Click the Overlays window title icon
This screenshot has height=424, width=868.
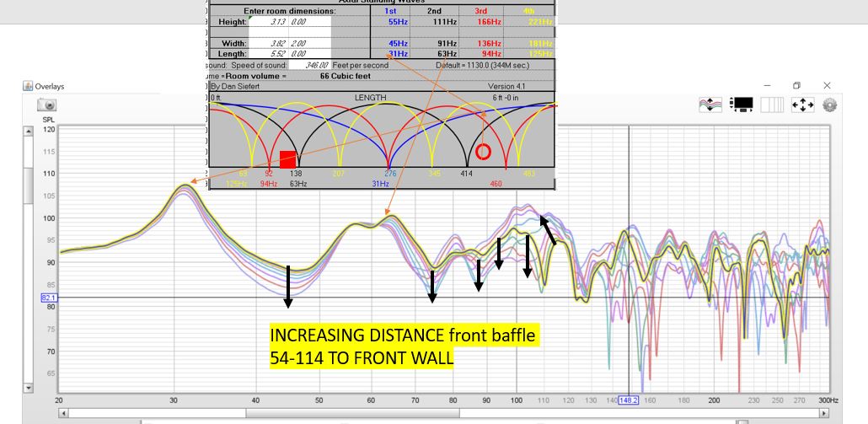coord(28,86)
